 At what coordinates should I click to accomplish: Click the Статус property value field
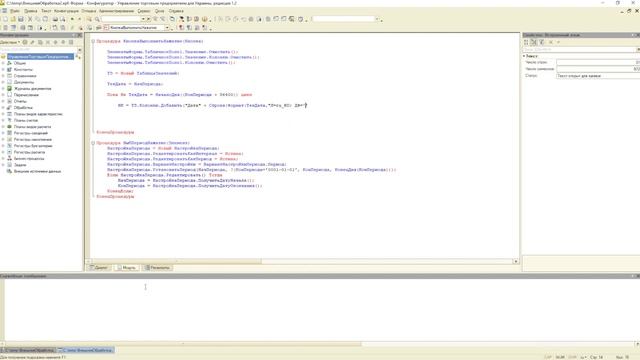[x=598, y=76]
